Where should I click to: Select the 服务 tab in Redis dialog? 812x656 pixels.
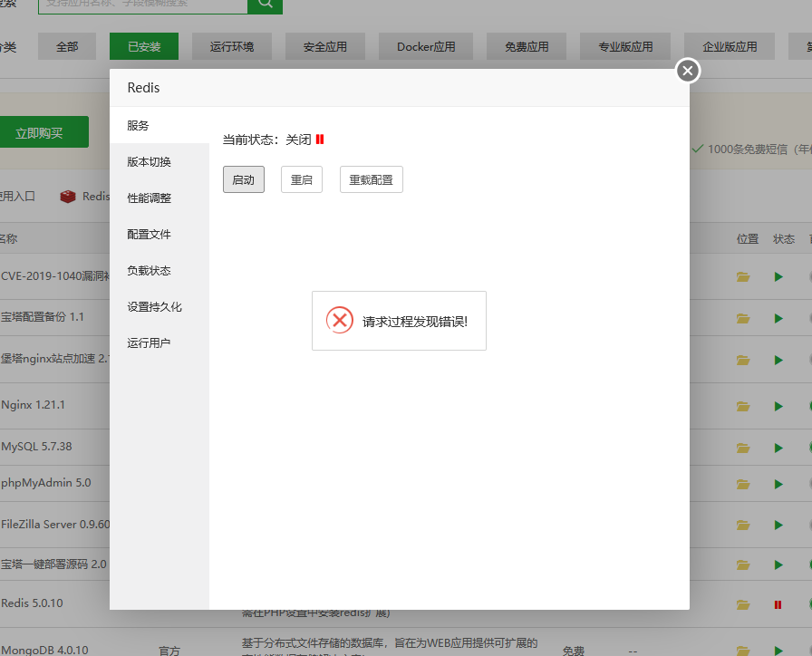(159, 125)
